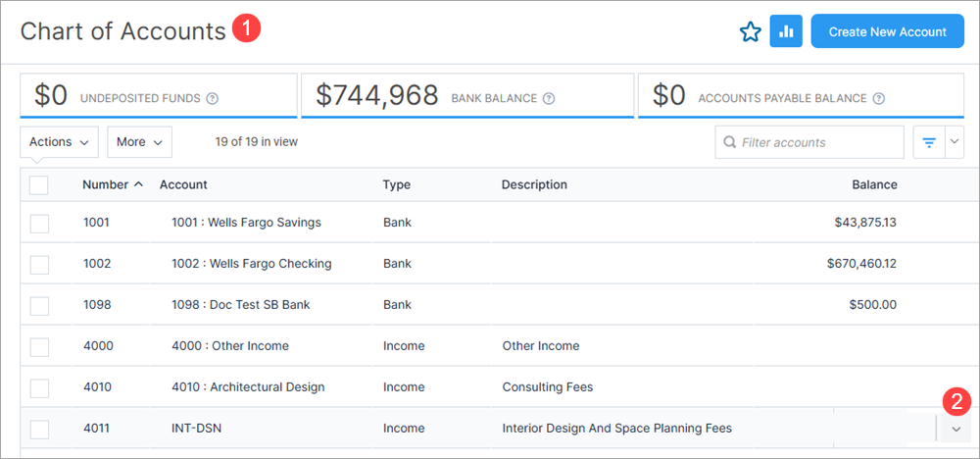This screenshot has width=980, height=459.
Task: Open 4010 : Architectural Design account
Action: 248,387
